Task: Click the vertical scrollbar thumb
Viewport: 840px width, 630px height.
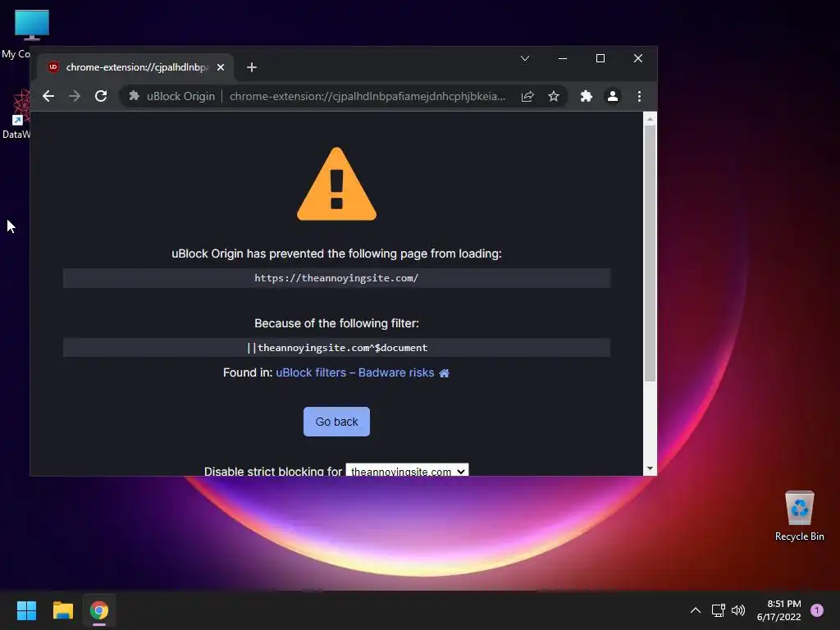Action: 650,253
